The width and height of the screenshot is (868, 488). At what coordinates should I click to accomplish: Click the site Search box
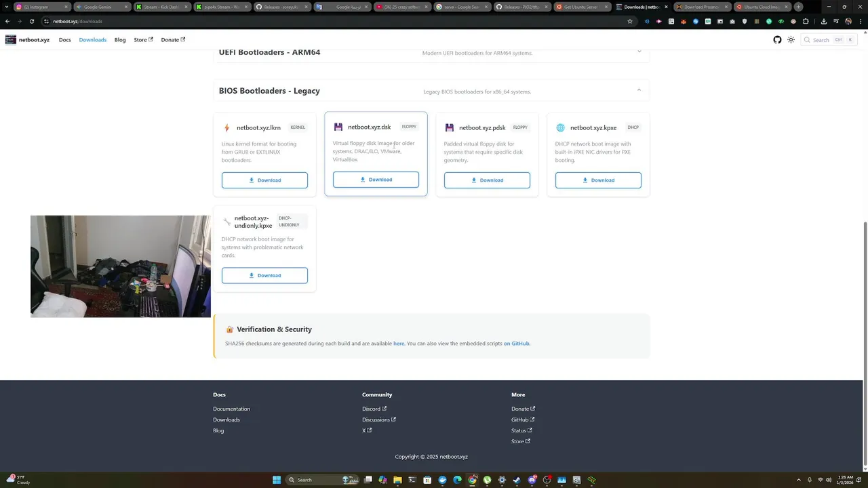pos(827,40)
